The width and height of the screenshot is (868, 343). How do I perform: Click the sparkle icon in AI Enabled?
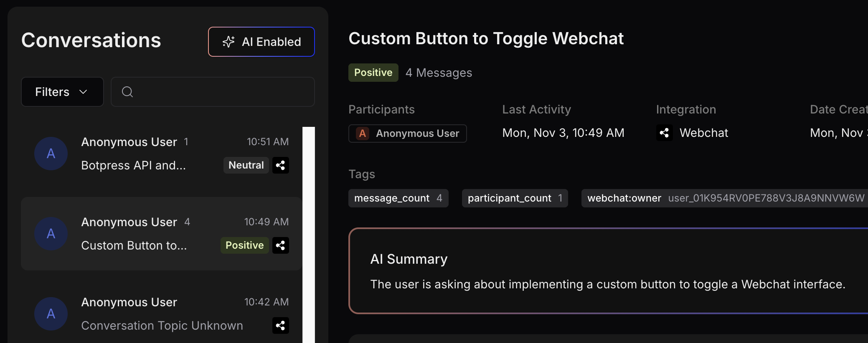click(x=228, y=42)
